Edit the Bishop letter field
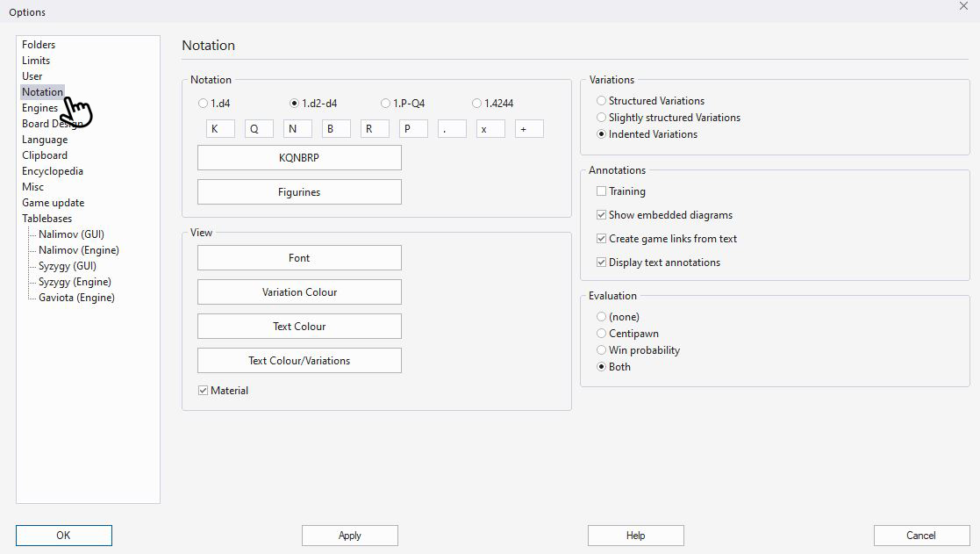The height and width of the screenshot is (554, 980). pyautogui.click(x=336, y=129)
